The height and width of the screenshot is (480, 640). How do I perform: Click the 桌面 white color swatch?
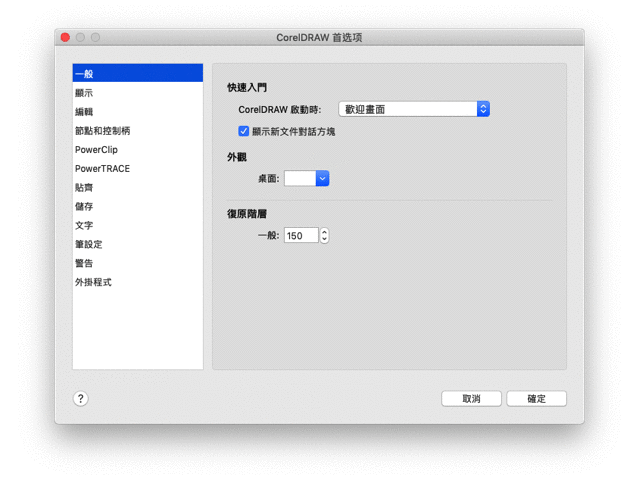[x=300, y=178]
